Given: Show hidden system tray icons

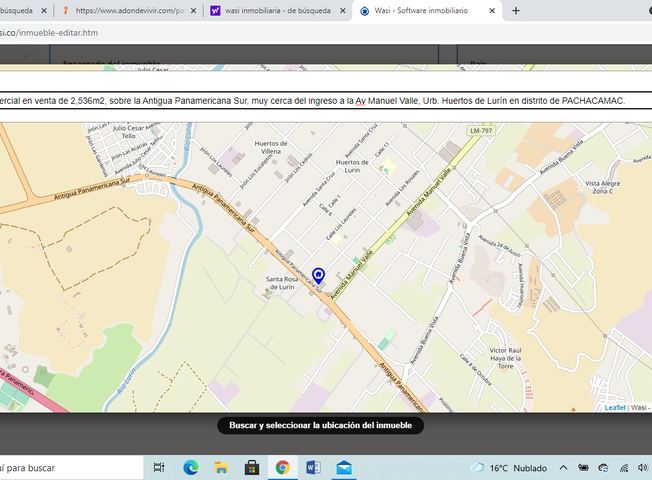Looking at the screenshot, I should click(563, 468).
